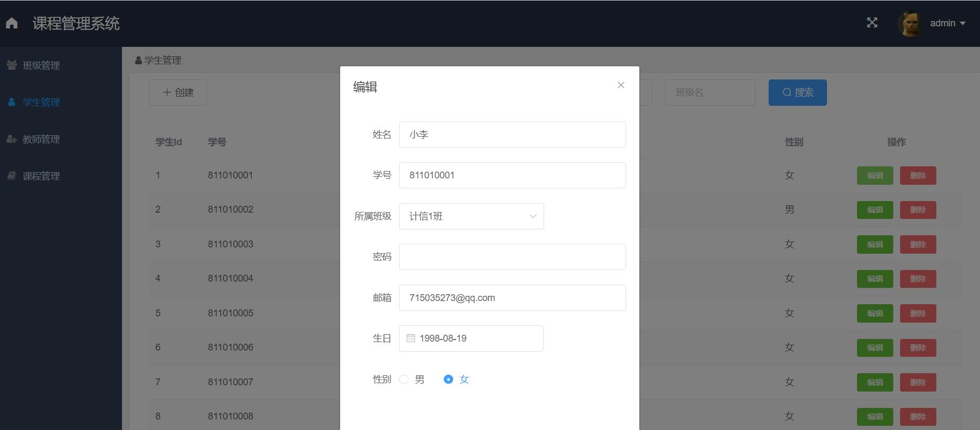Click the 操作 column header
This screenshot has width=980, height=430.
[896, 142]
